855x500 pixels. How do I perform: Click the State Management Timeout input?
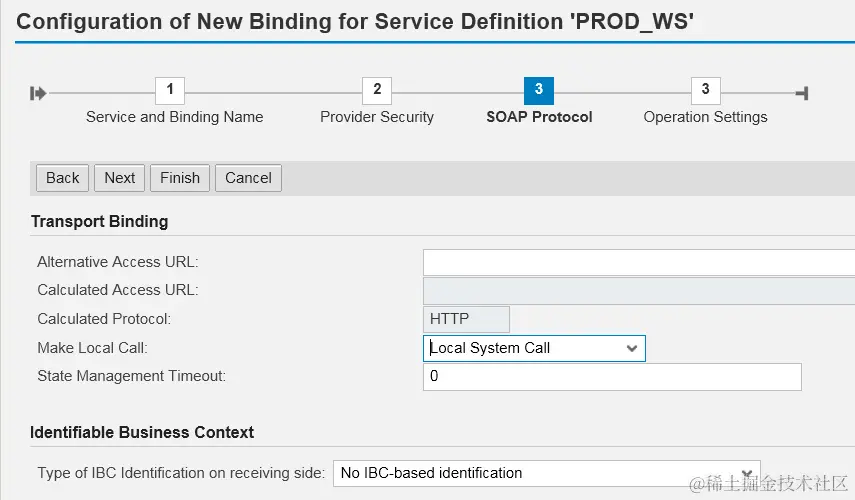(612, 377)
